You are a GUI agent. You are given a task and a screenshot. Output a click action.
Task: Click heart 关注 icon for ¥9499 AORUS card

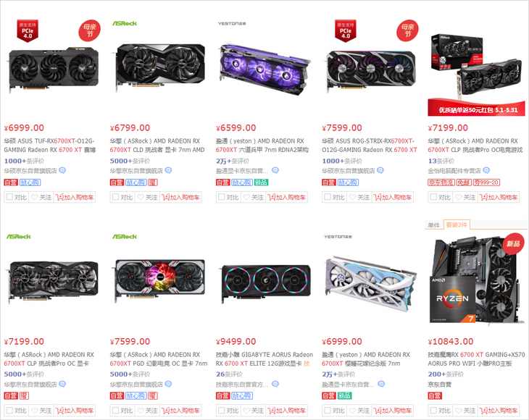tap(246, 411)
